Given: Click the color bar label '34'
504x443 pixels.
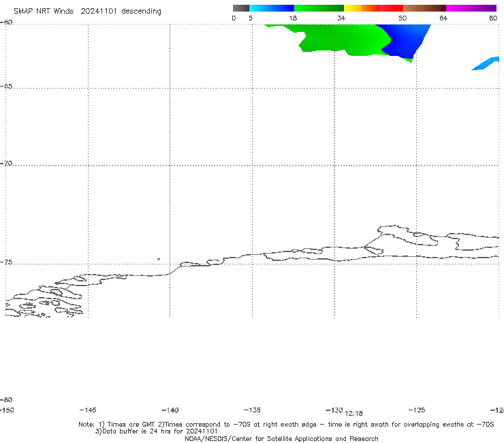Looking at the screenshot, I should [x=341, y=18].
